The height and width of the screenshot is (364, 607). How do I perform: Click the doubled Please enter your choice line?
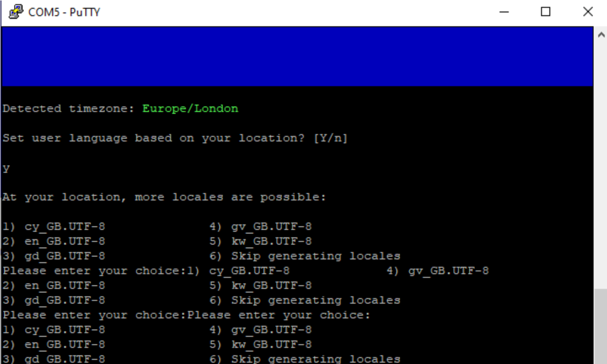point(186,315)
